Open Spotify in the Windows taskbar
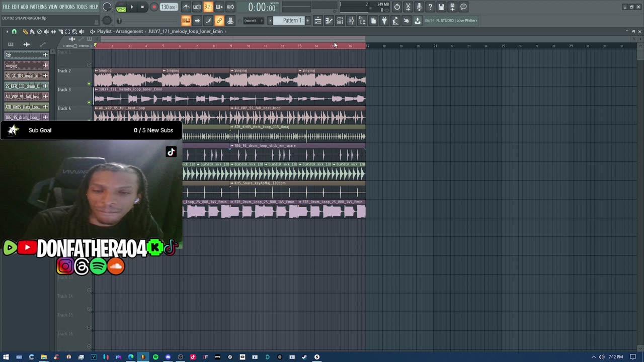This screenshot has height=362, width=644. click(x=155, y=357)
